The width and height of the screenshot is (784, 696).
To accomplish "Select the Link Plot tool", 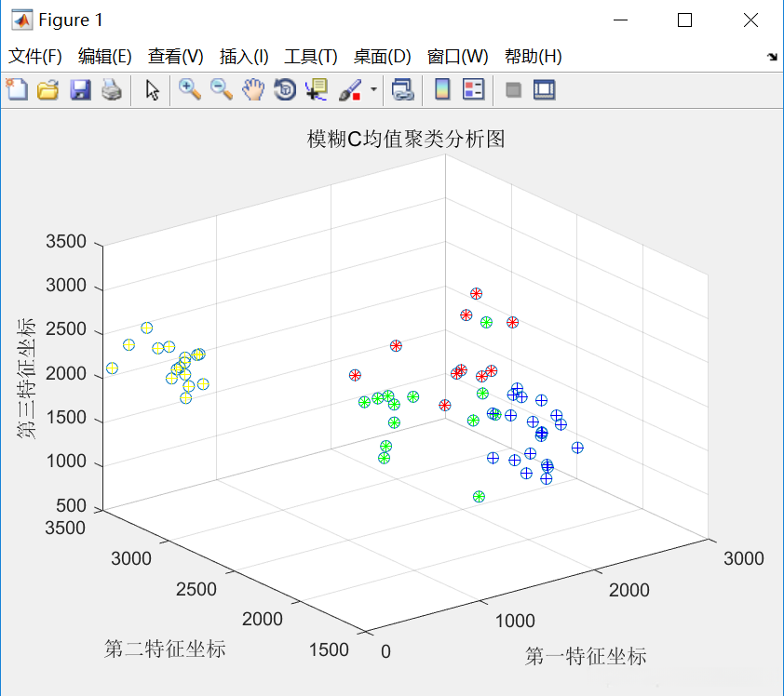I will (x=401, y=89).
